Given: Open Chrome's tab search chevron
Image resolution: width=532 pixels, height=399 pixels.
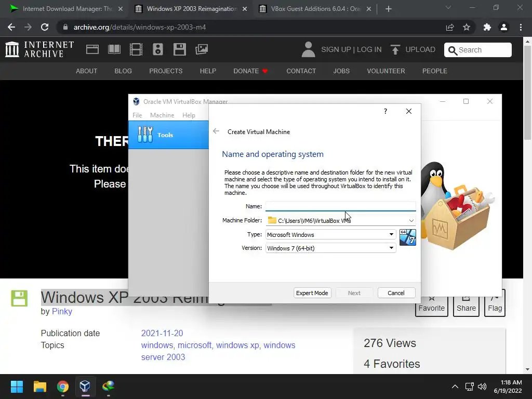Looking at the screenshot, I should tap(448, 7).
